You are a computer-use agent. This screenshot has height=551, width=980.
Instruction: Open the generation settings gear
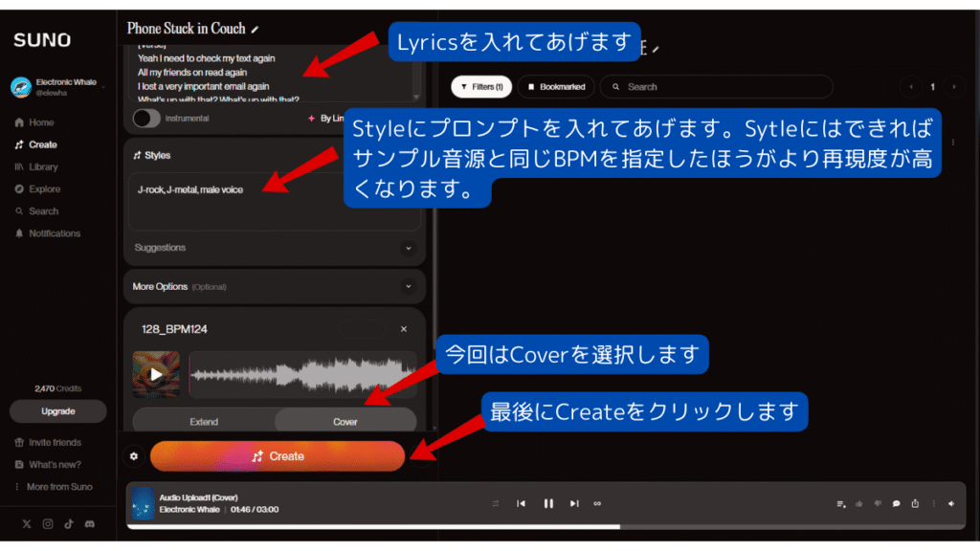tap(134, 456)
